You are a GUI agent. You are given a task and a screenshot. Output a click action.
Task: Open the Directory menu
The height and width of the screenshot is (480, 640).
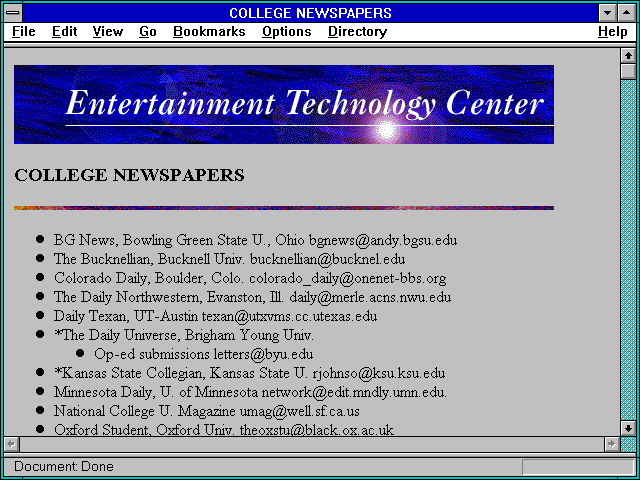pos(358,31)
